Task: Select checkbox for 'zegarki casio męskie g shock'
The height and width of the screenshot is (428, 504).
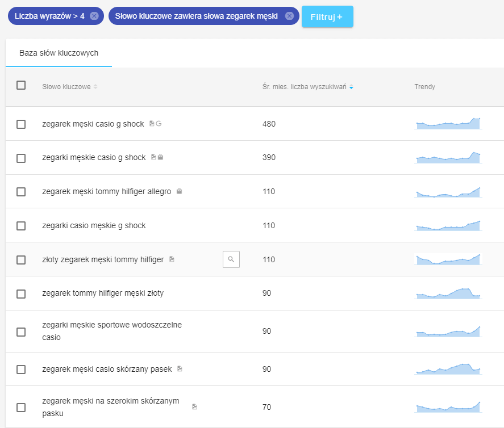Action: (x=21, y=226)
